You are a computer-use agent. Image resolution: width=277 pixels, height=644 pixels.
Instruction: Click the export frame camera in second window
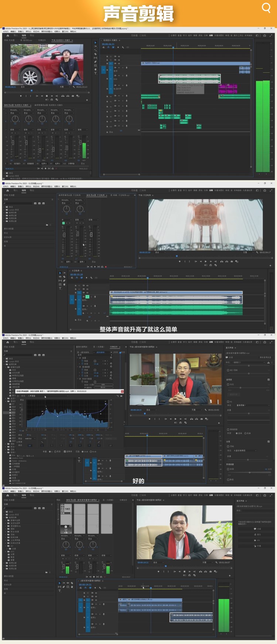232,261
